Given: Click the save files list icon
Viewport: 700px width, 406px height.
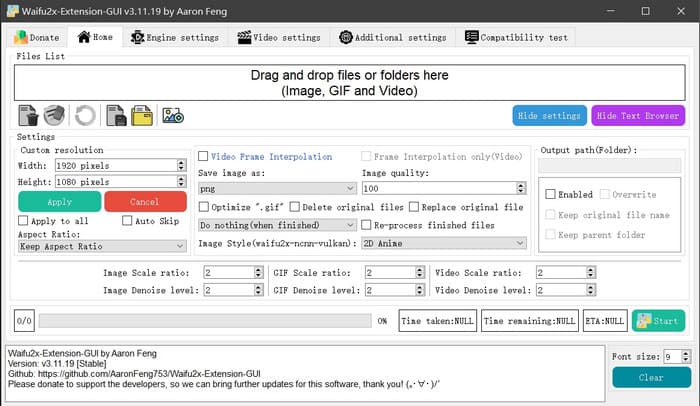Looking at the screenshot, I should [x=116, y=116].
